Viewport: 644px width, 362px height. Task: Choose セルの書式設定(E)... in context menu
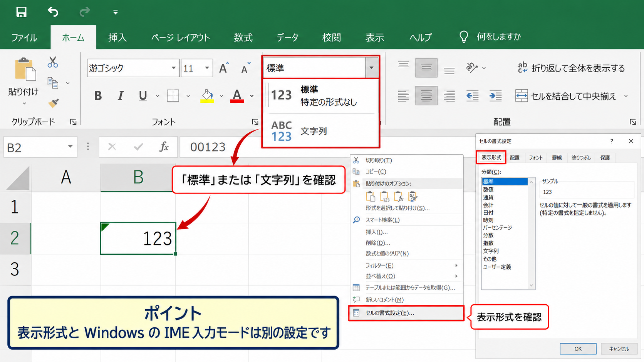[x=406, y=313]
